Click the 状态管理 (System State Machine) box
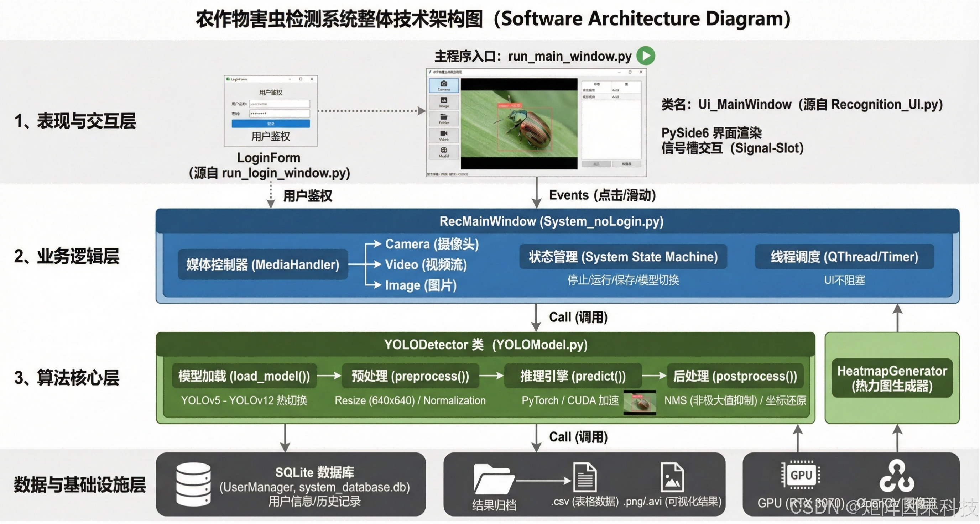This screenshot has width=980, height=524. click(x=623, y=257)
